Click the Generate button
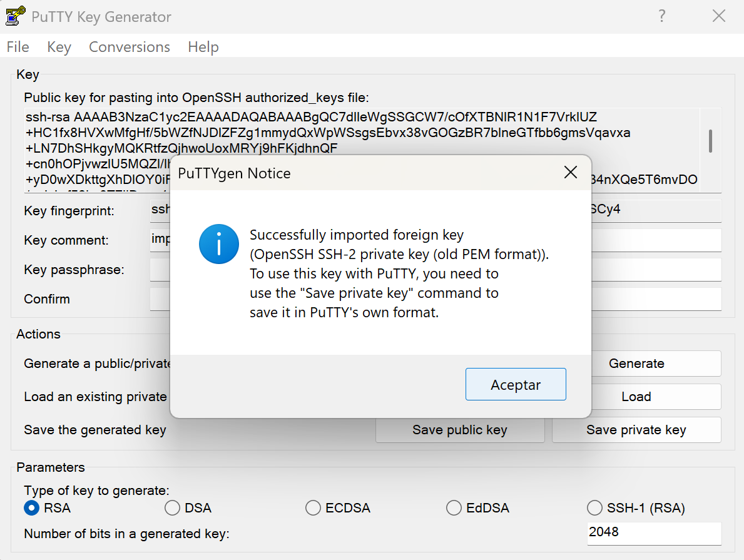The height and width of the screenshot is (560, 744). (636, 364)
